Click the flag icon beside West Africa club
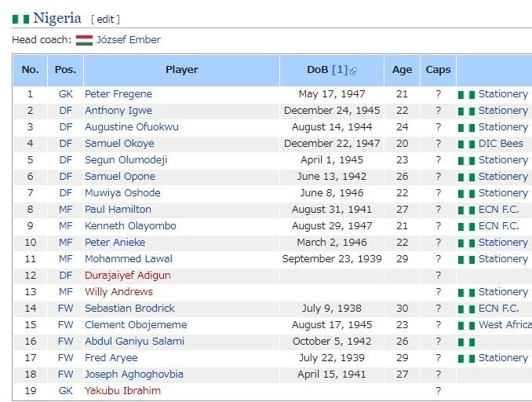Image resolution: width=532 pixels, height=402 pixels. point(466,326)
